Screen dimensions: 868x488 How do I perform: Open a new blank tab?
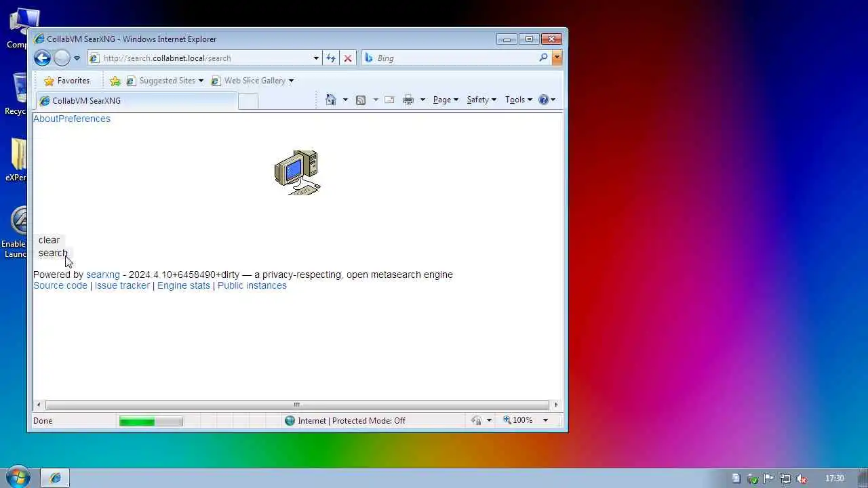(248, 101)
